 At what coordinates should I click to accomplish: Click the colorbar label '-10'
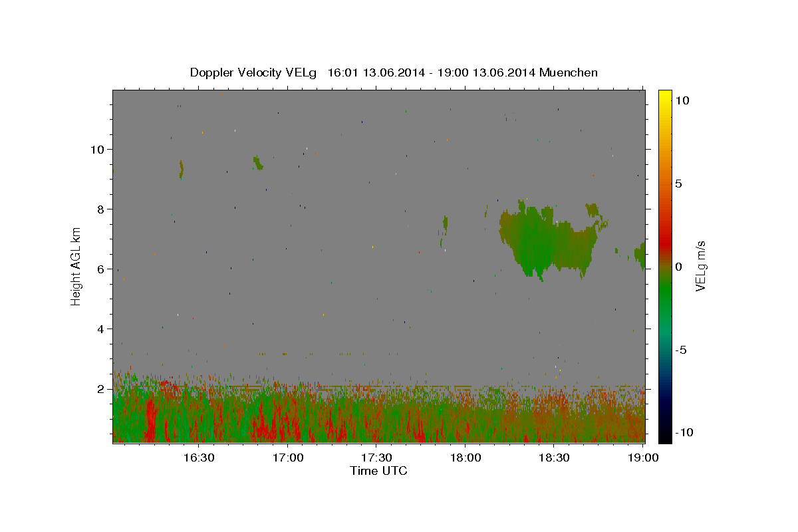point(685,433)
